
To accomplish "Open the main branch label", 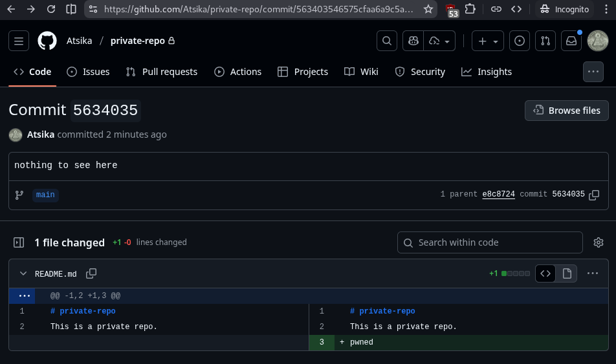I will [x=45, y=195].
